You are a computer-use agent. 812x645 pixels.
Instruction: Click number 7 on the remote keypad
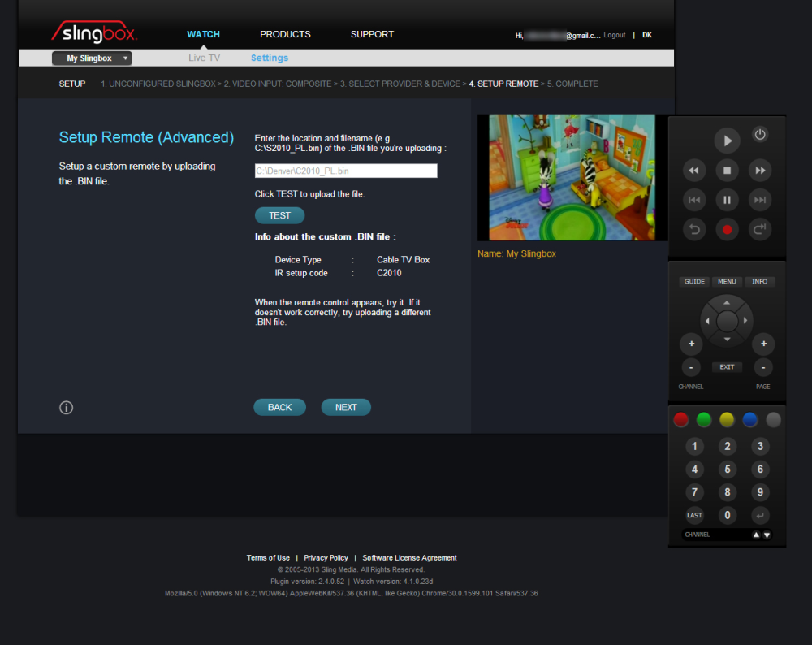pos(694,492)
